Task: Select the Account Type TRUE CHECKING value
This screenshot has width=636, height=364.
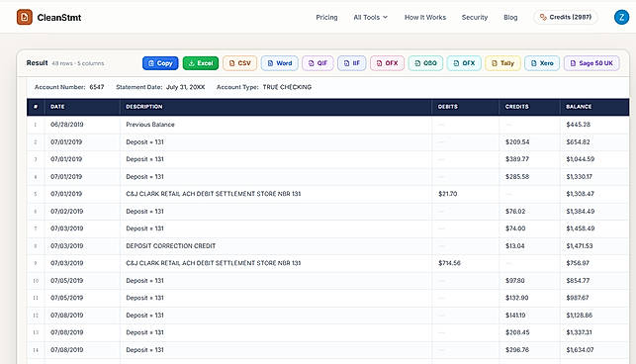Action: (287, 87)
